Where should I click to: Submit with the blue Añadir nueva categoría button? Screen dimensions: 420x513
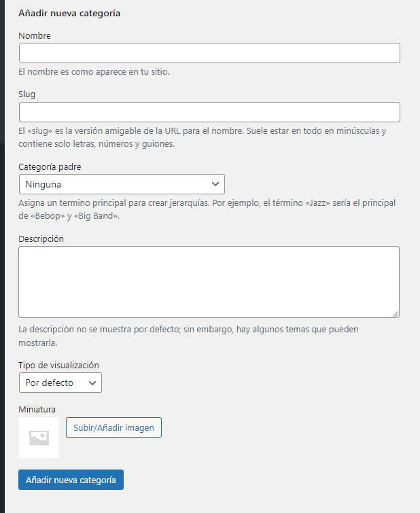(71, 480)
